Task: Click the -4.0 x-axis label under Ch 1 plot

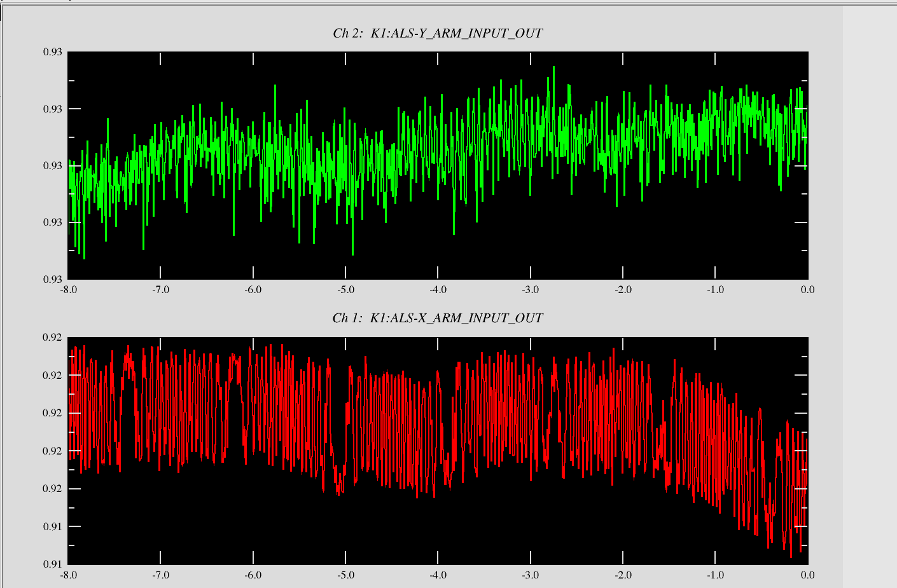Action: [x=438, y=575]
